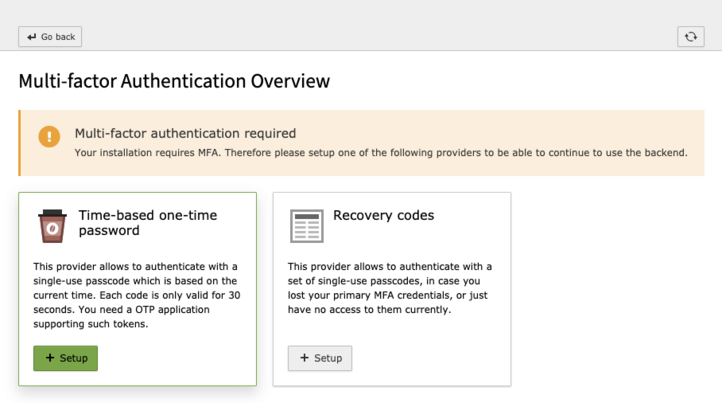Viewport: 722px width, 403px height.
Task: Click the Recovery codes list icon
Action: click(306, 226)
